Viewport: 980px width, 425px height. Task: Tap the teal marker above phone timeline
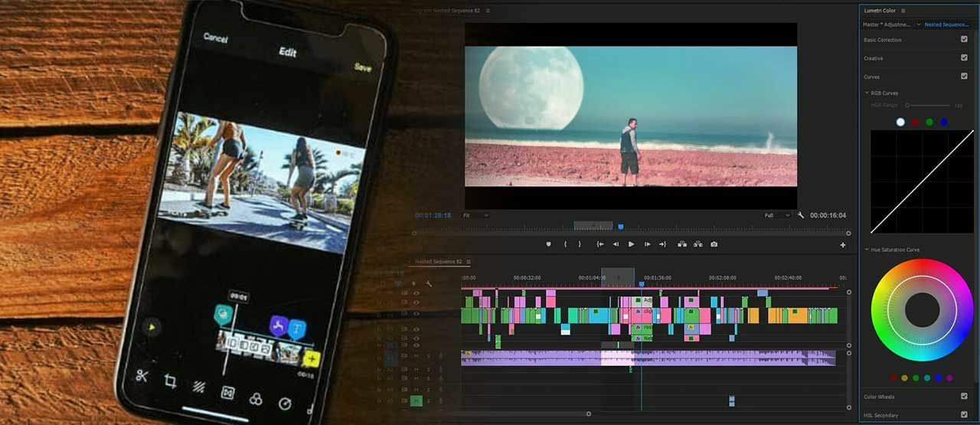[x=223, y=314]
